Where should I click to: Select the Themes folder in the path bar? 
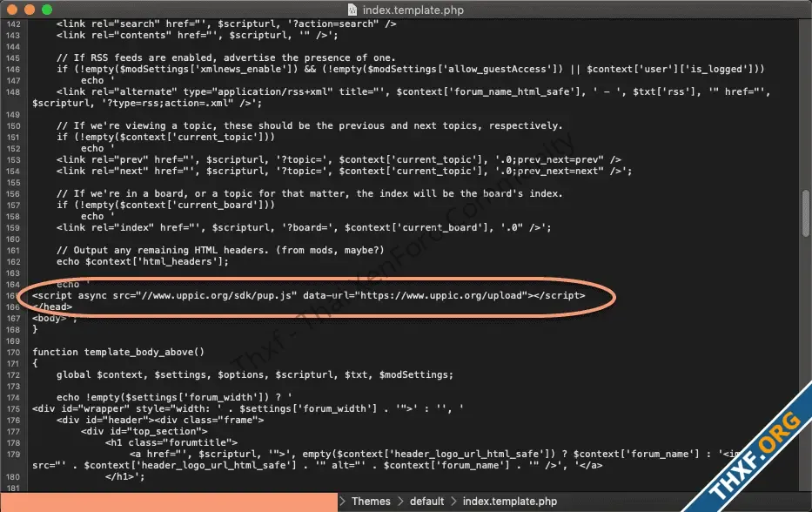pyautogui.click(x=371, y=502)
